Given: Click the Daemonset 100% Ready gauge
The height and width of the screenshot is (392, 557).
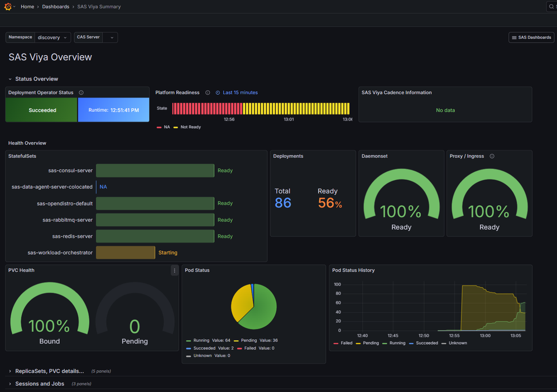Looking at the screenshot, I should (x=401, y=200).
